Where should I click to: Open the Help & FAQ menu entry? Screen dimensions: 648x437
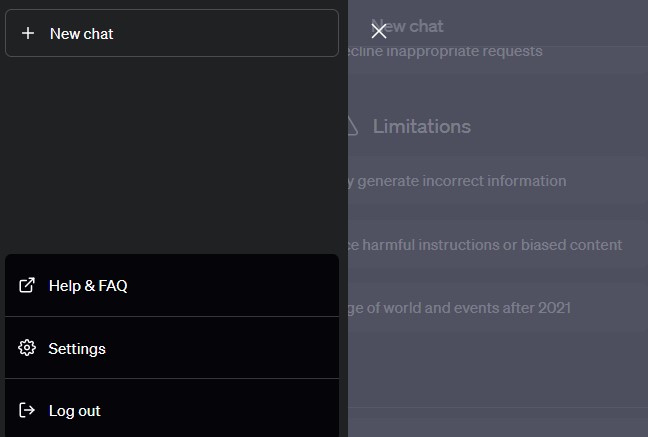coord(172,285)
